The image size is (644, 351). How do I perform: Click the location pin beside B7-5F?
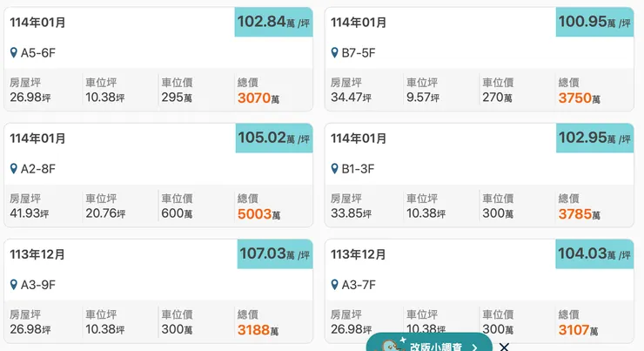click(x=335, y=53)
